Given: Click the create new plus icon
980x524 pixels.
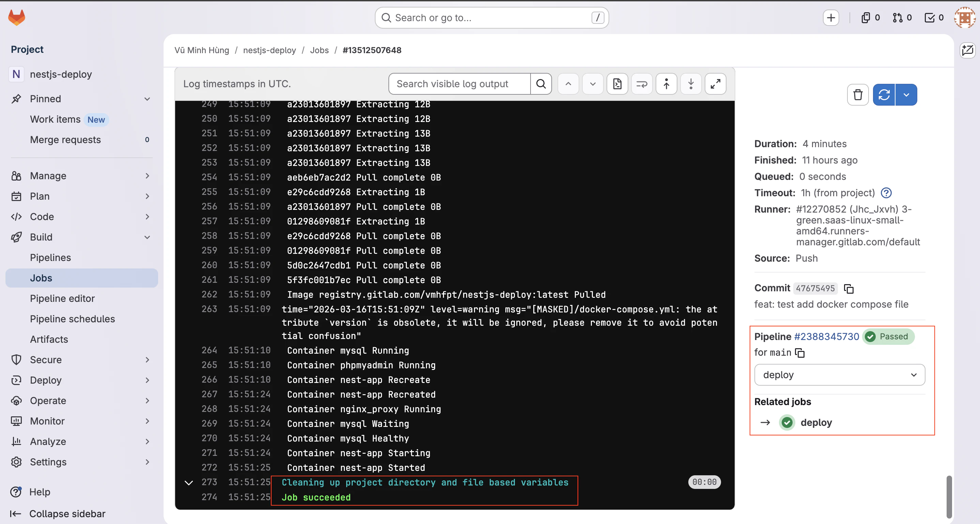Looking at the screenshot, I should click(x=831, y=17).
